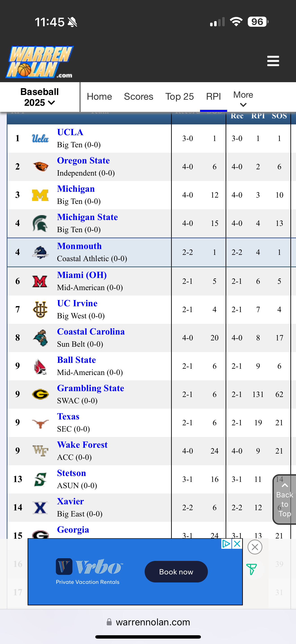Click the UCLA team logo
Image resolution: width=296 pixels, height=644 pixels.
pyautogui.click(x=40, y=138)
